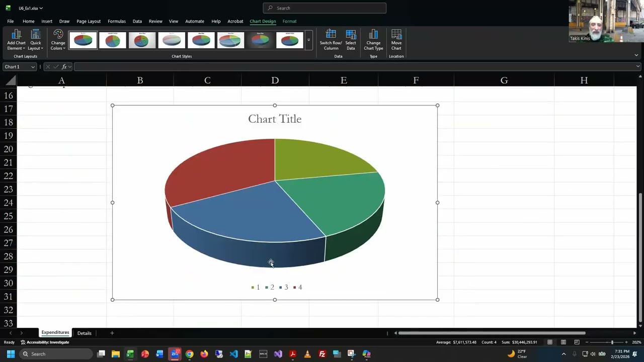
Task: Click the Insert Function fx button
Action: [64, 67]
